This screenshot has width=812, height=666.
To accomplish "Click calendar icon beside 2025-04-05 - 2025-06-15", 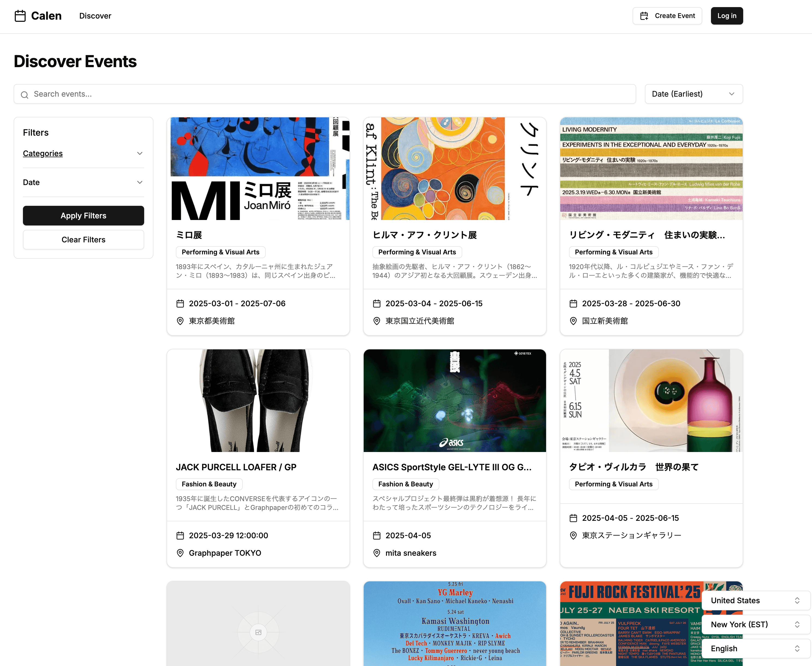I will pos(573,518).
